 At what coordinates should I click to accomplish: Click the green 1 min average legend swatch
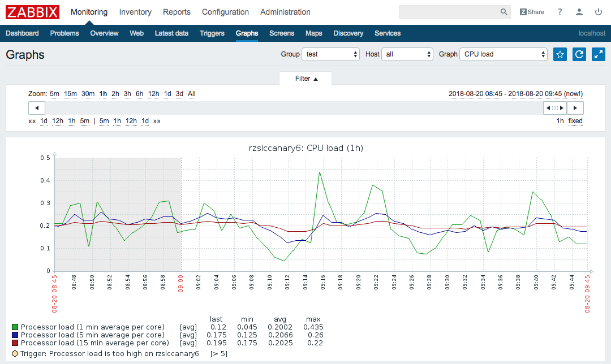[x=15, y=327]
